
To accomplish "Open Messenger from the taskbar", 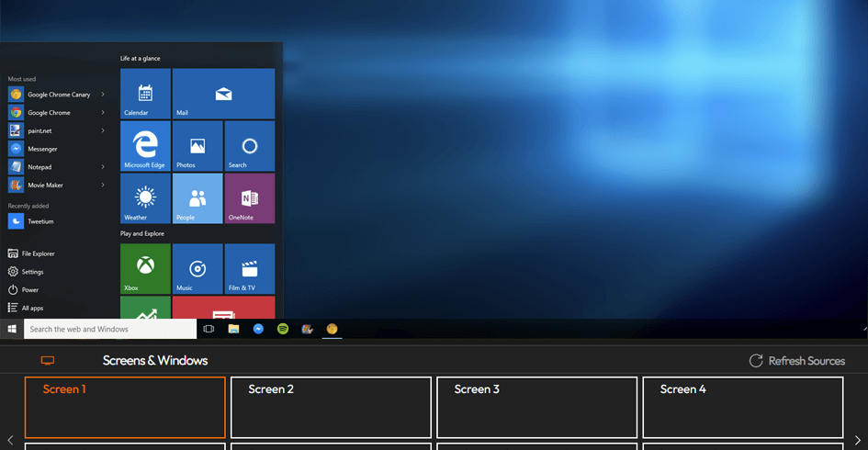I will (x=258, y=329).
